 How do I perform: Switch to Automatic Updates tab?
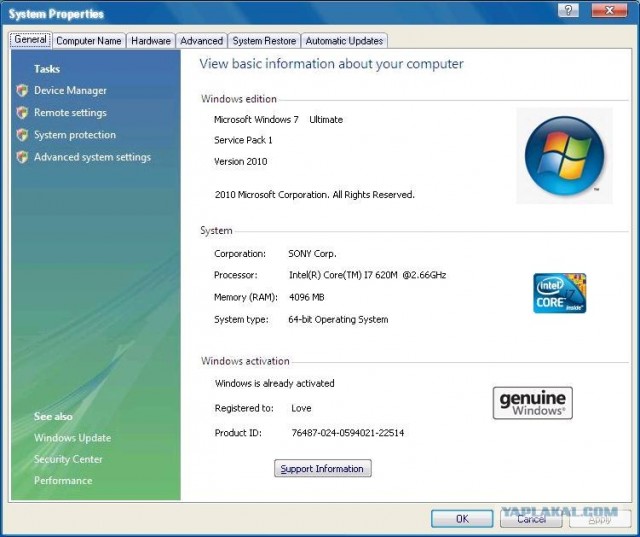click(344, 41)
